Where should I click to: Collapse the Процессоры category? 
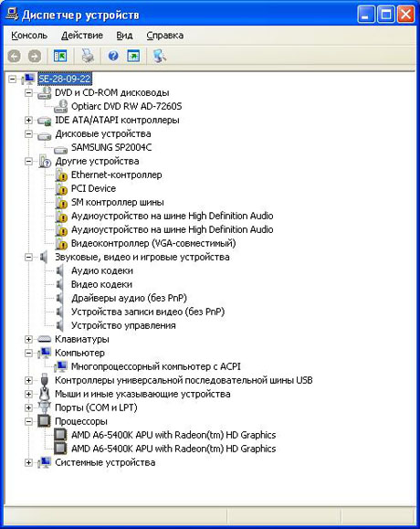28,421
